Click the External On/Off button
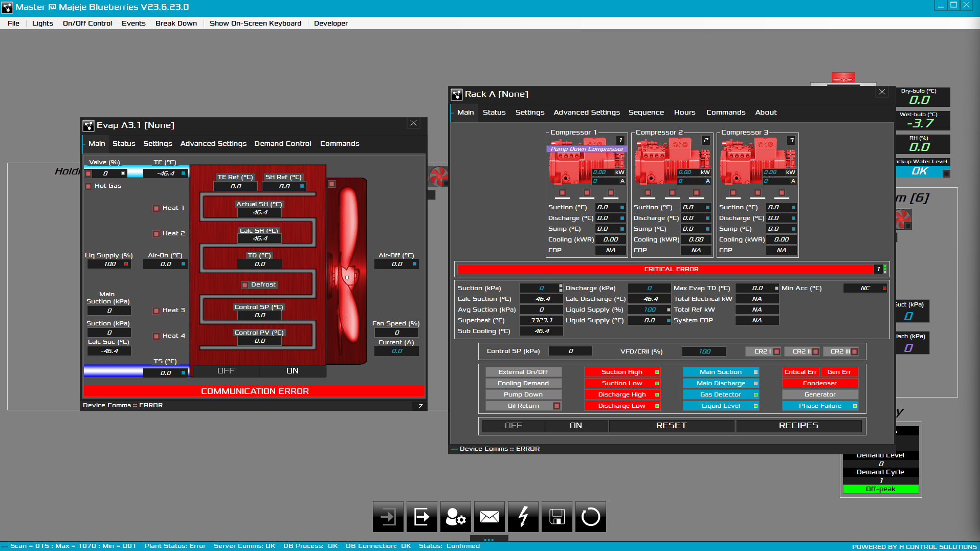Image resolution: width=980 pixels, height=551 pixels. [523, 372]
